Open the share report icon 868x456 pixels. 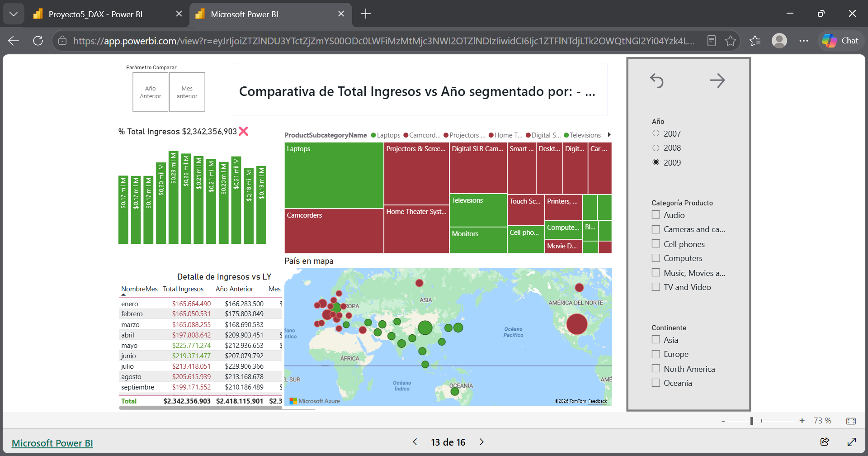pos(825,442)
